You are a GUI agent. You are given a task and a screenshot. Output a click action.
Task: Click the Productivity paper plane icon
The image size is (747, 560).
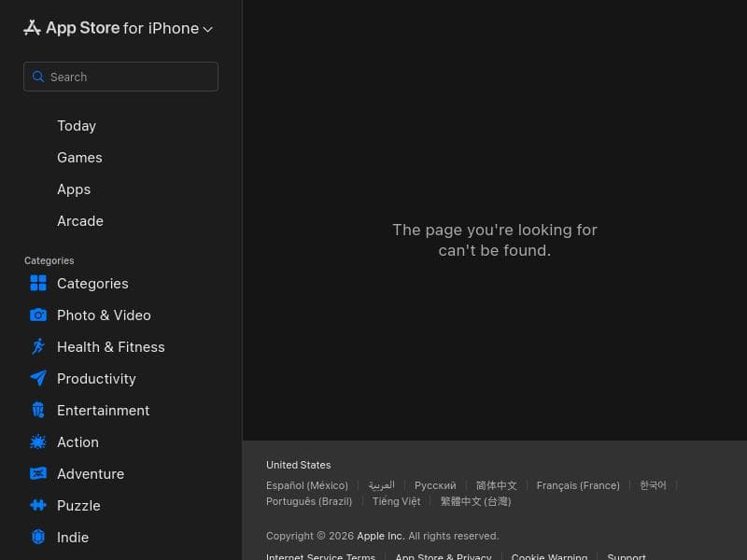pos(38,378)
